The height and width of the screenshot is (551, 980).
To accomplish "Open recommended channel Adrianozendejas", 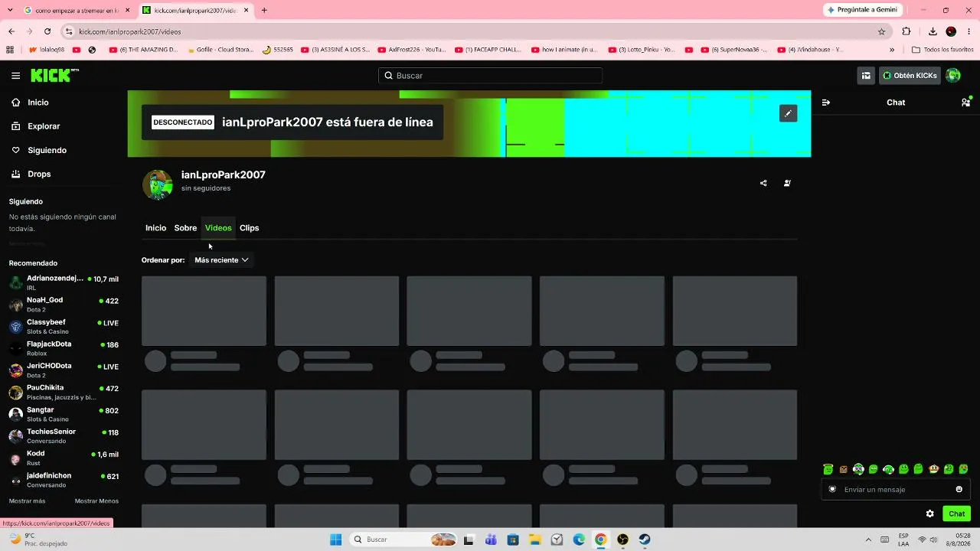I will pos(64,283).
